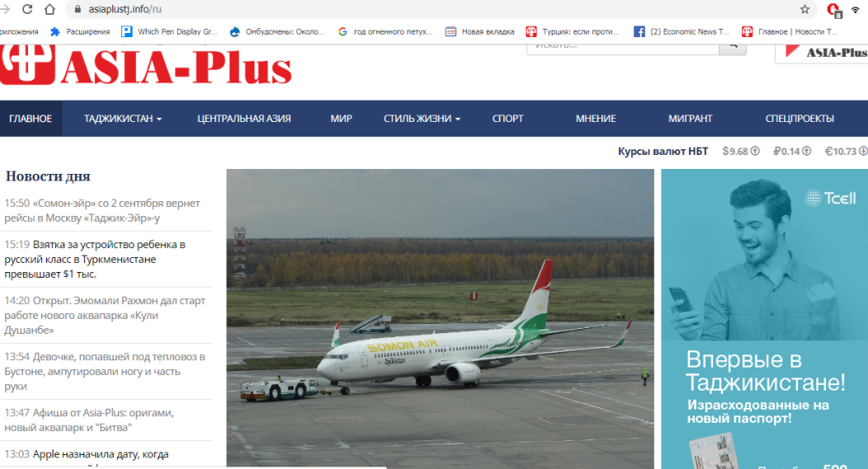Screen dimensions: 868x469
Task: Open news about Сомон-эйр Moscow flights
Action: pyautogui.click(x=102, y=211)
